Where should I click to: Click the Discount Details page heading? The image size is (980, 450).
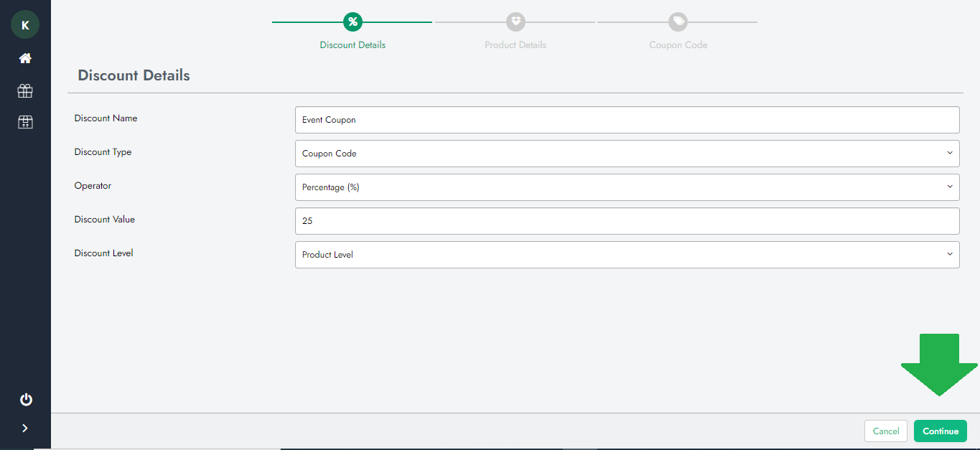pyautogui.click(x=134, y=75)
